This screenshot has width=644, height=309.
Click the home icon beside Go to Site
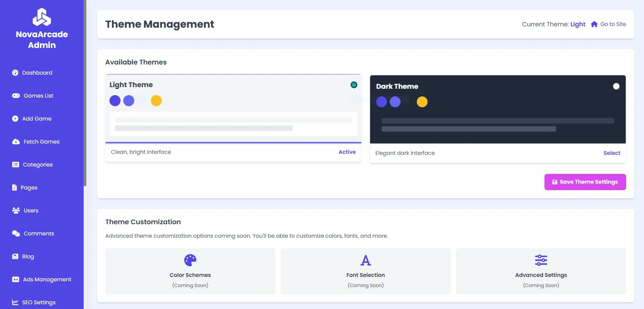pos(594,24)
